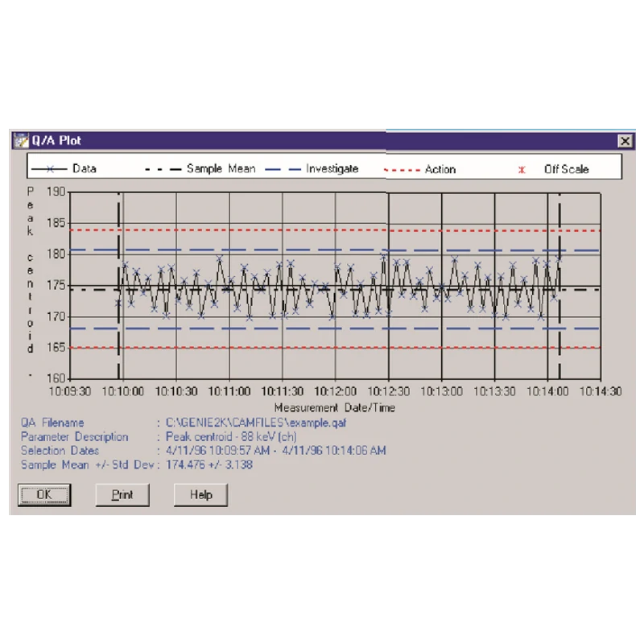Image resolution: width=644 pixels, height=644 pixels.
Task: Click the Off Scale legend entry
Action: [x=554, y=169]
